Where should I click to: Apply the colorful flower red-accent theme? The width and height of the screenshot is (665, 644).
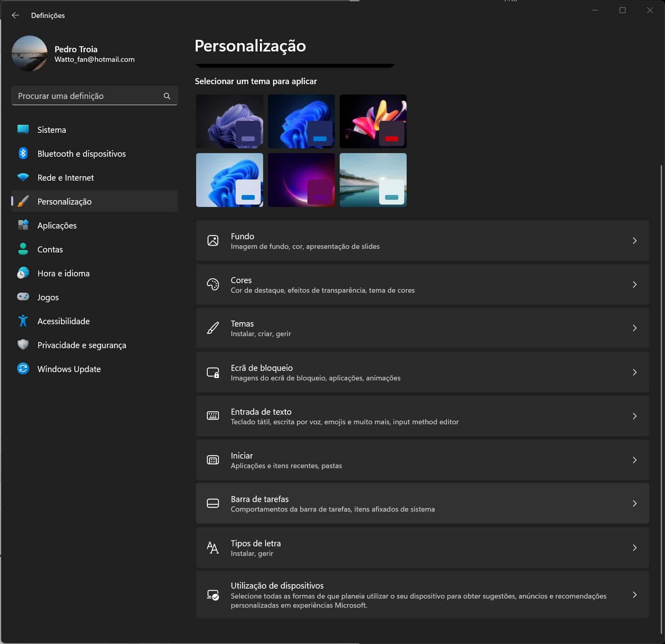point(373,121)
